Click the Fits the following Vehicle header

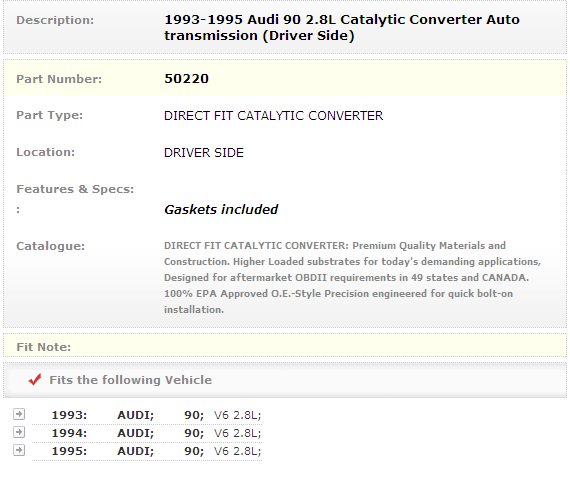(x=131, y=380)
